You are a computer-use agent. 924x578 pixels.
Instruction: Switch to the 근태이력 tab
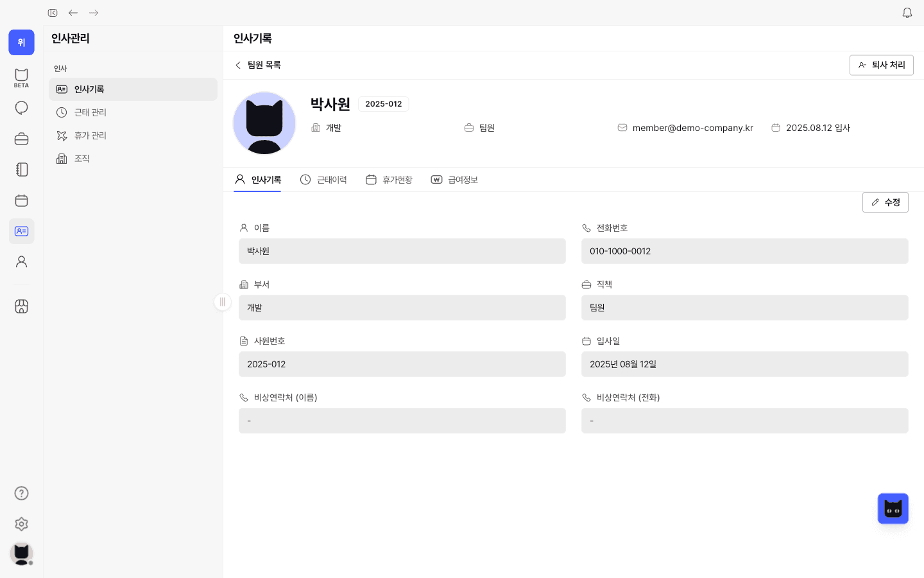pyautogui.click(x=323, y=180)
